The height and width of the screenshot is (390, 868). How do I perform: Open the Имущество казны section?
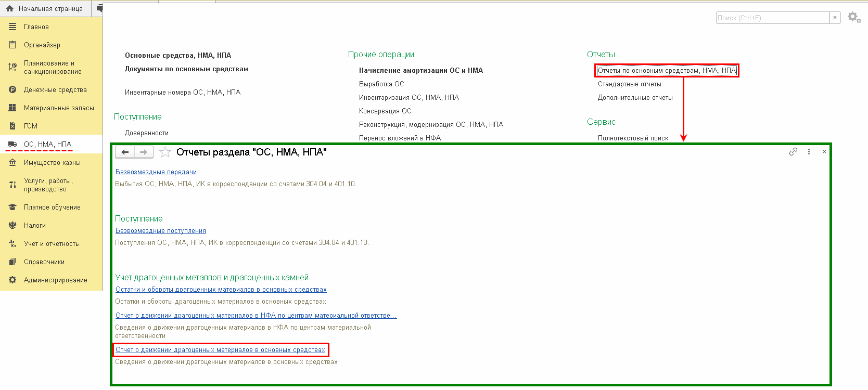[52, 162]
